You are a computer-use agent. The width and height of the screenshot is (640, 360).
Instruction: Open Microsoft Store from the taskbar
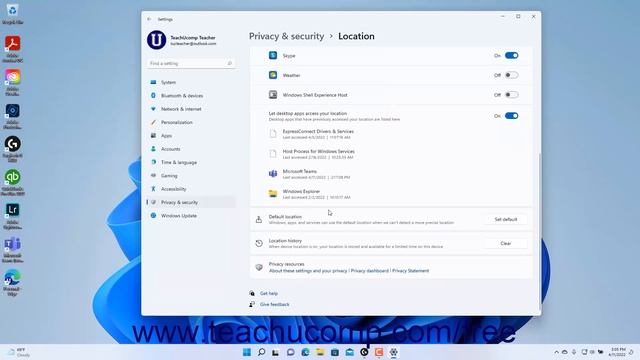tap(335, 352)
